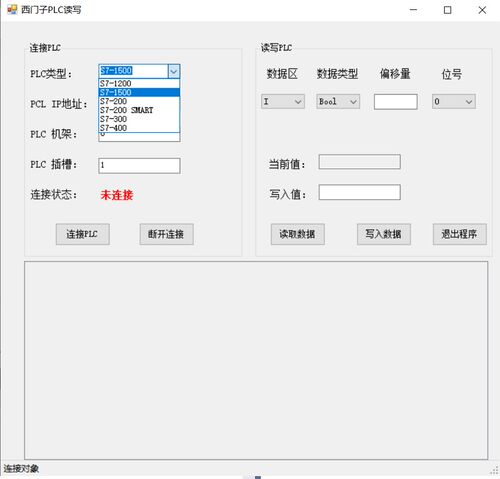Image resolution: width=500 pixels, height=479 pixels.
Task: Select S7-400 PLC type
Action: coord(139,128)
